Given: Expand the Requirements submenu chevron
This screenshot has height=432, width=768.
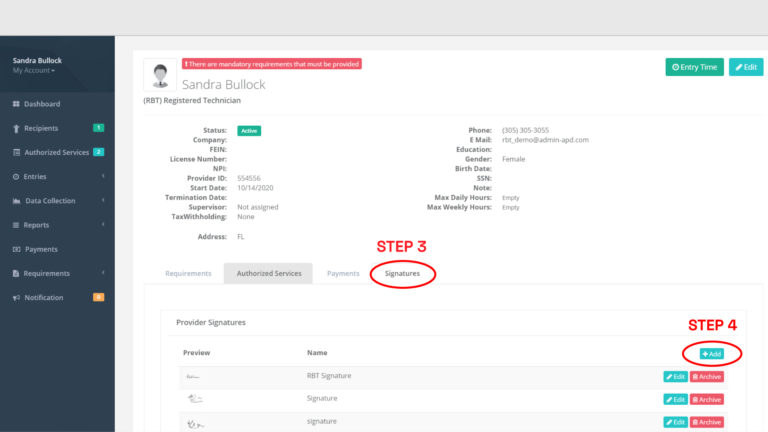Looking at the screenshot, I should 103,273.
